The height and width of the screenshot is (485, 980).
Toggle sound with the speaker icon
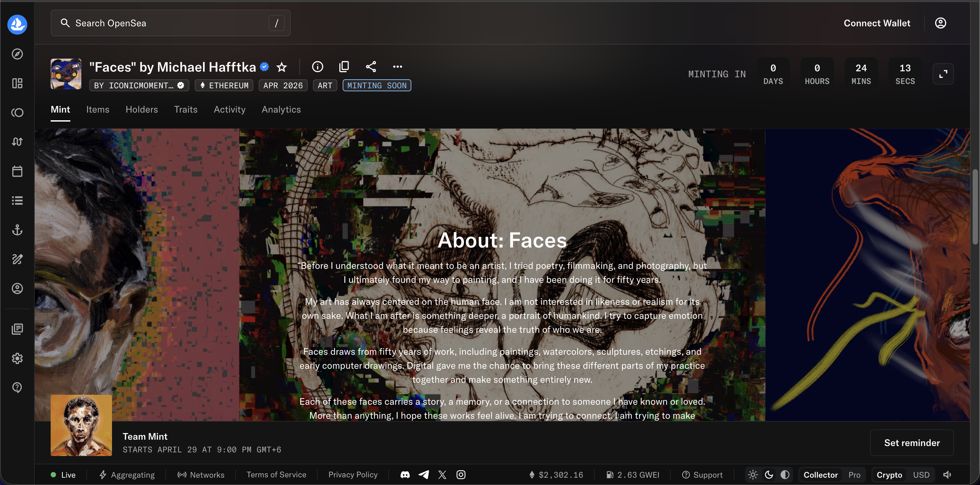947,475
